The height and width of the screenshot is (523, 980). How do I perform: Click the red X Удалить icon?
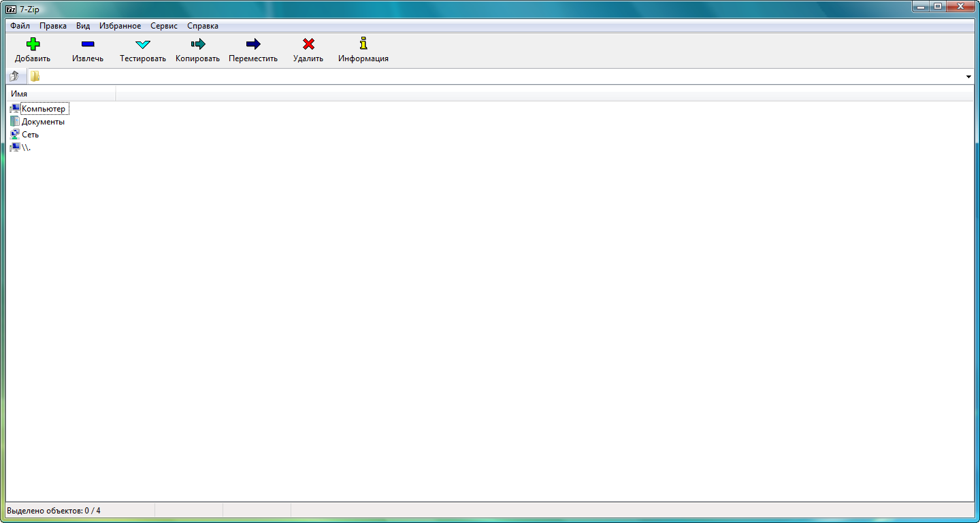[308, 44]
